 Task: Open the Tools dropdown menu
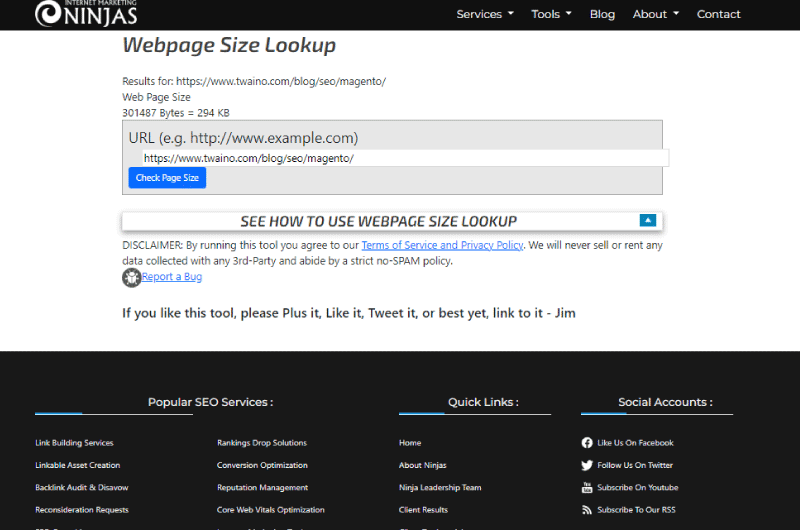(x=551, y=14)
